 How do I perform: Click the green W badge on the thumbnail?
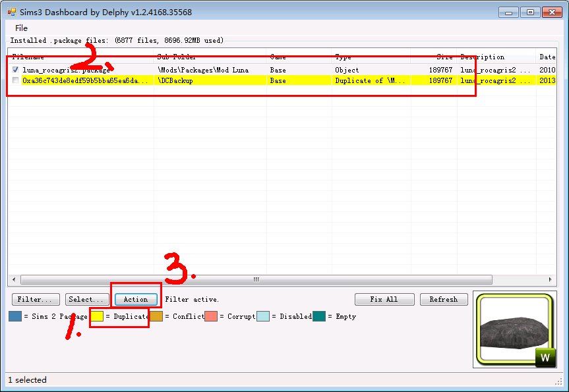[545, 358]
